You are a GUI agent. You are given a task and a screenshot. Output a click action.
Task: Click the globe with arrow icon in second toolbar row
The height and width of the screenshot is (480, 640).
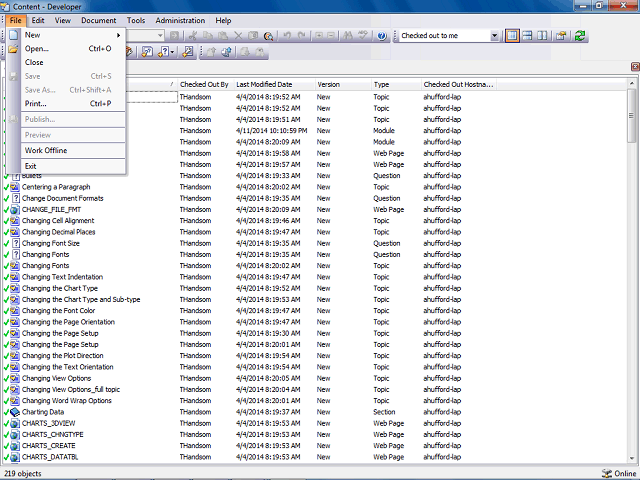coord(227,52)
